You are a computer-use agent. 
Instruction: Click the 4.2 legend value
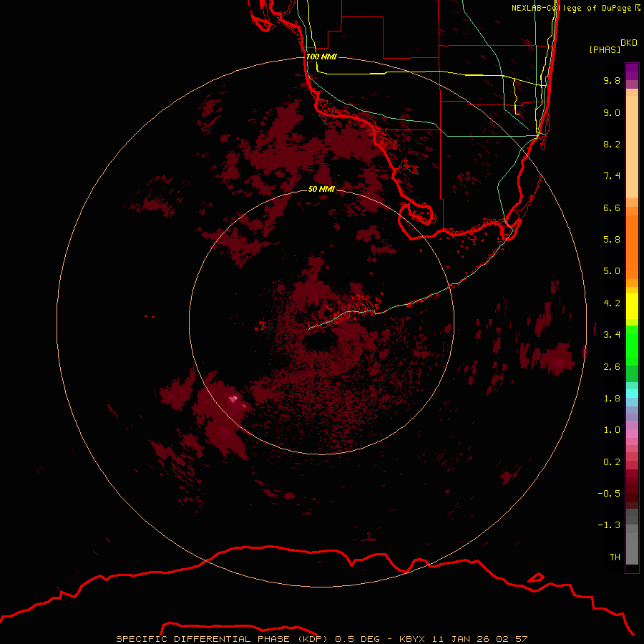pyautogui.click(x=612, y=303)
